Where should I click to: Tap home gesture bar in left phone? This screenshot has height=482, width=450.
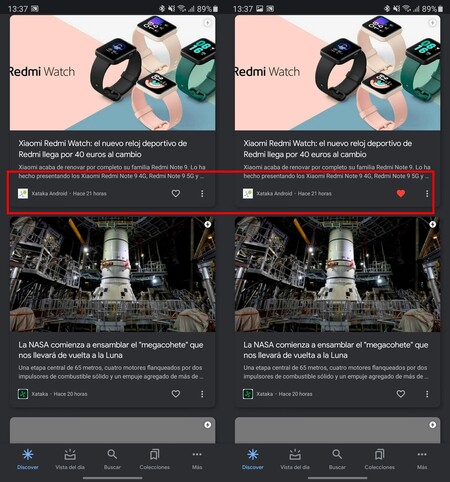click(x=112, y=478)
